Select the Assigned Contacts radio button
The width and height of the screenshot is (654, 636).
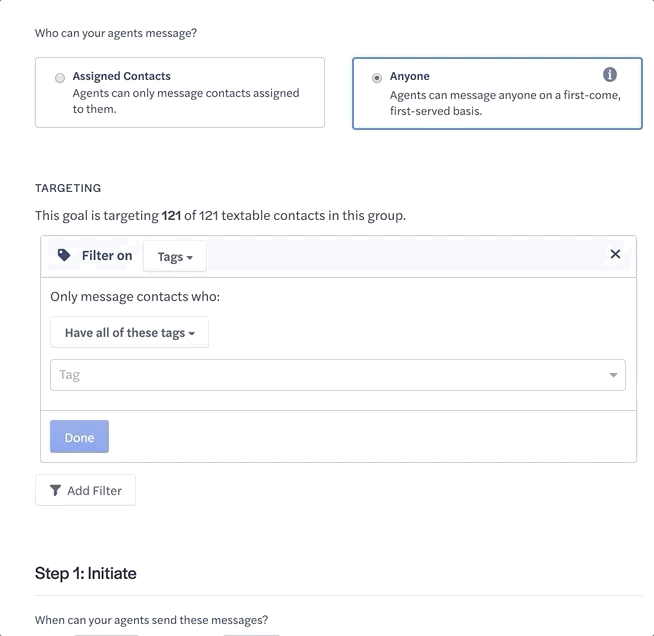[60, 78]
